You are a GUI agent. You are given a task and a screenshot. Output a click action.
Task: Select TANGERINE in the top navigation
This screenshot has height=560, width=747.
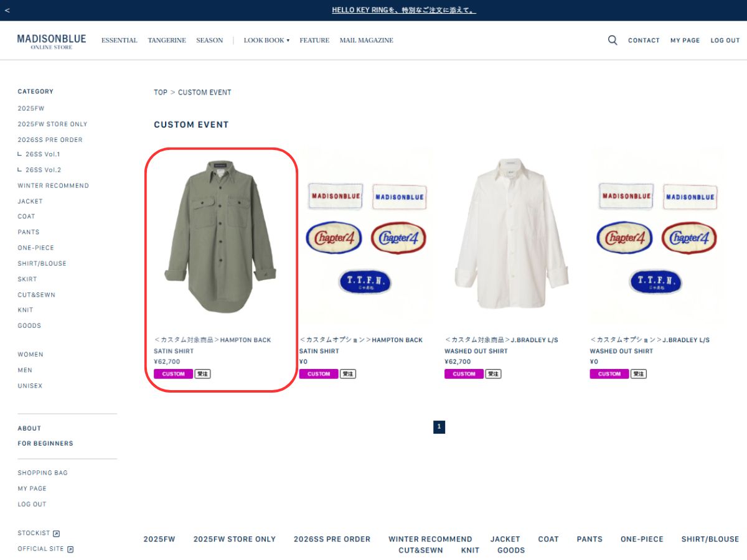pyautogui.click(x=167, y=40)
